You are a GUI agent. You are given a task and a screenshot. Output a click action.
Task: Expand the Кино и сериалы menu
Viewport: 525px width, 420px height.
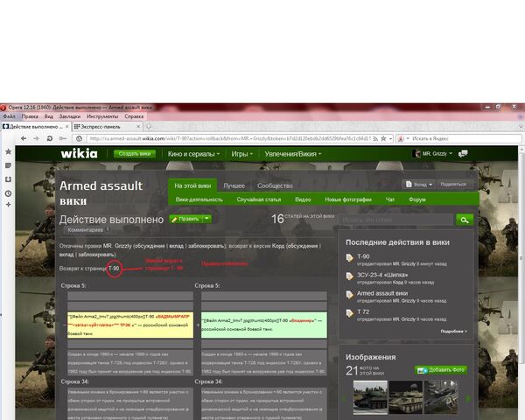point(193,154)
